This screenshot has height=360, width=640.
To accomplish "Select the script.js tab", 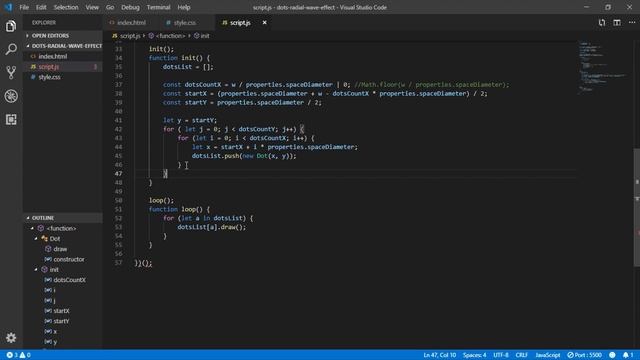I will pos(240,22).
